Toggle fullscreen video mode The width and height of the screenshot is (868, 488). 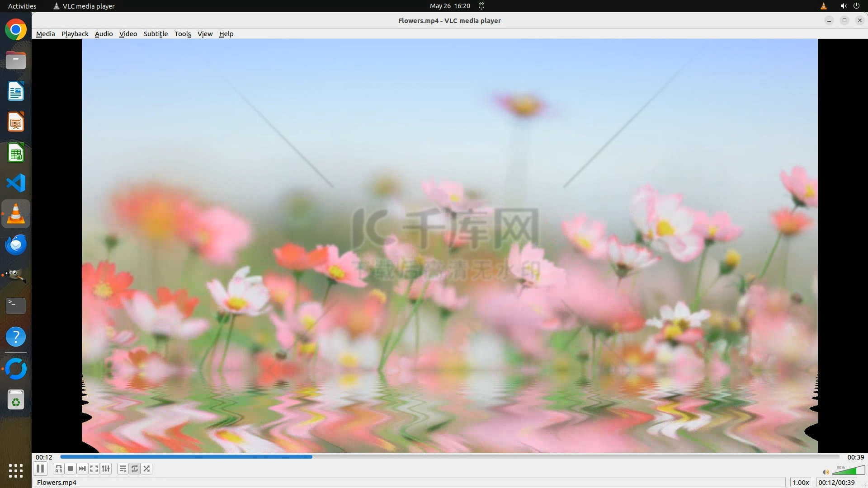(94, 469)
